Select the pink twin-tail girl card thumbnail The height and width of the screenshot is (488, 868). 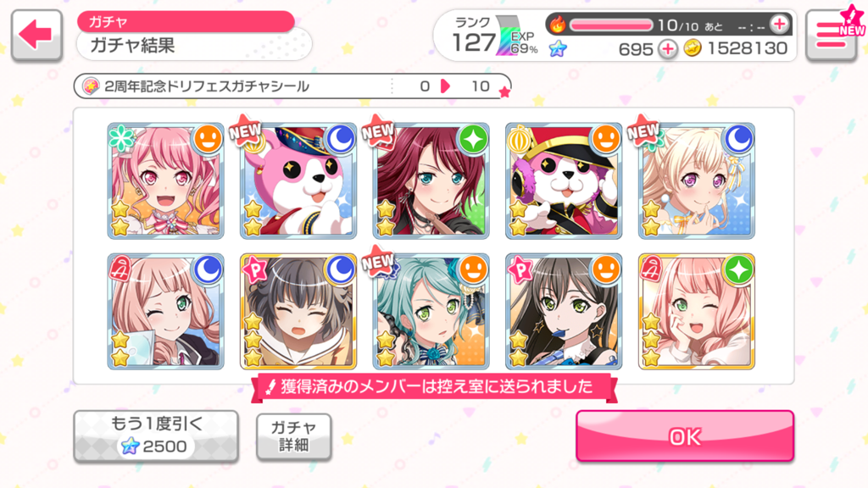click(x=165, y=181)
